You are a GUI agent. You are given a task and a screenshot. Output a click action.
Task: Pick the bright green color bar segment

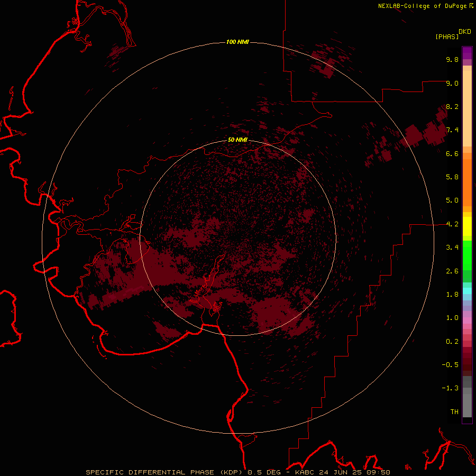467,255
